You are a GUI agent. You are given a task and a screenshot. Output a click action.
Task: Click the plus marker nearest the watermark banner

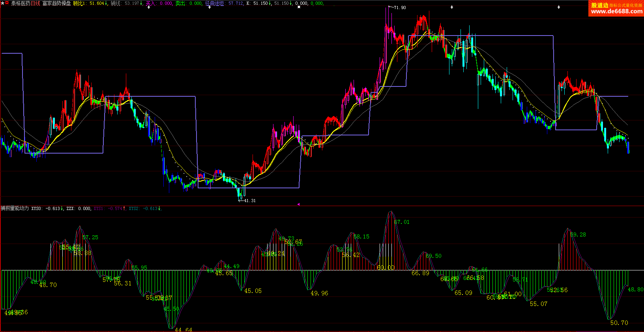559,7
